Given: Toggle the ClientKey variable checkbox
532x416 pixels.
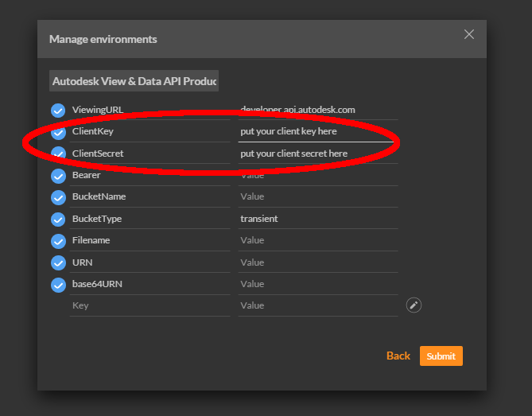Looking at the screenshot, I should pos(58,132).
